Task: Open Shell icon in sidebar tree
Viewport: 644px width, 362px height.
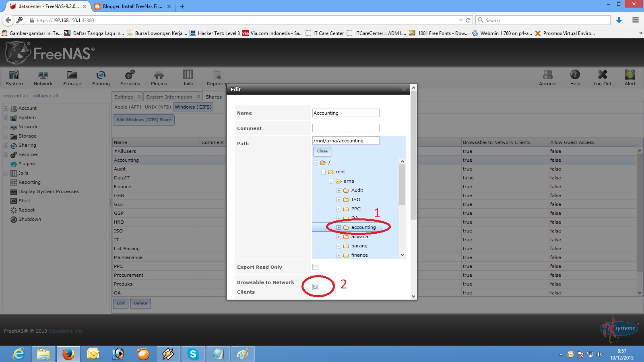Action: tap(14, 201)
